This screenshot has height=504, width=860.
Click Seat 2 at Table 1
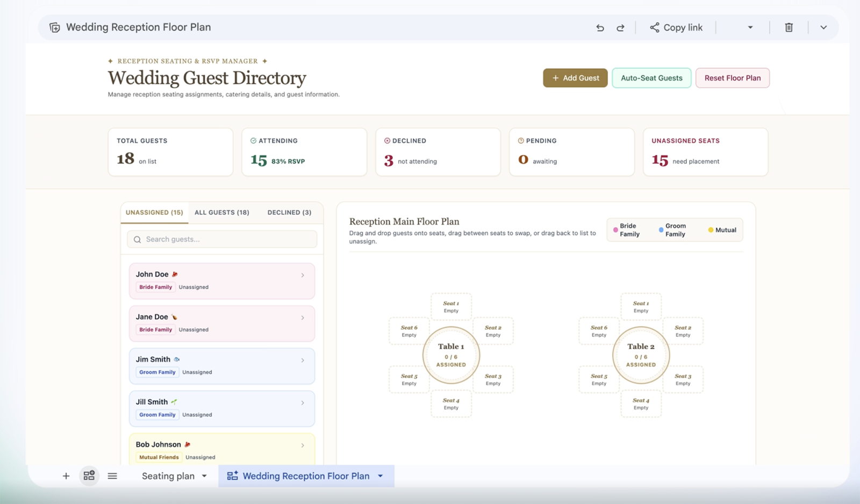493,331
